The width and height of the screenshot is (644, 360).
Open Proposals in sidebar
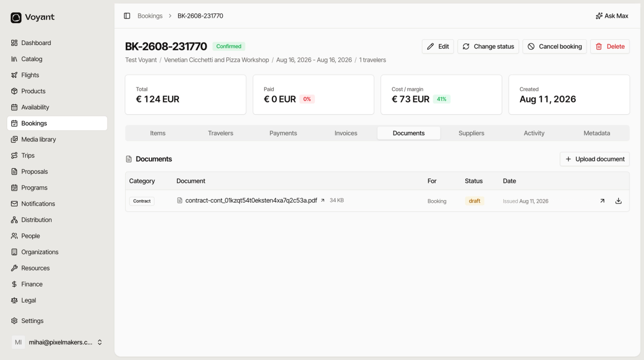click(x=57, y=172)
